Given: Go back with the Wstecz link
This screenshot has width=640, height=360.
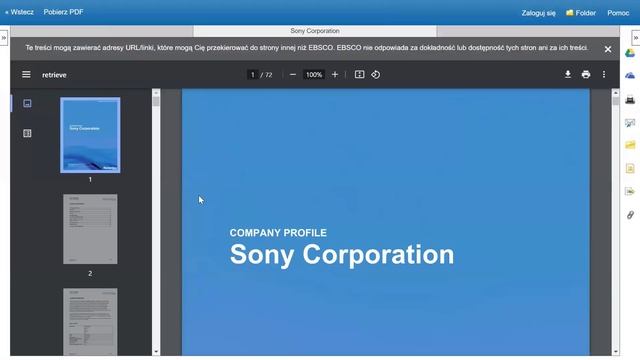Looking at the screenshot, I should pos(19,12).
